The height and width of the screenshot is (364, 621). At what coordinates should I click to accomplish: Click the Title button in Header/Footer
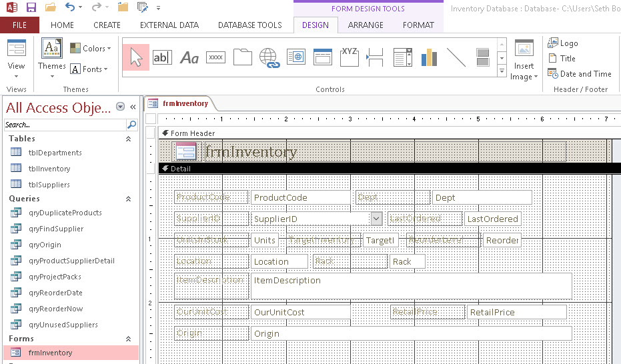tap(562, 59)
